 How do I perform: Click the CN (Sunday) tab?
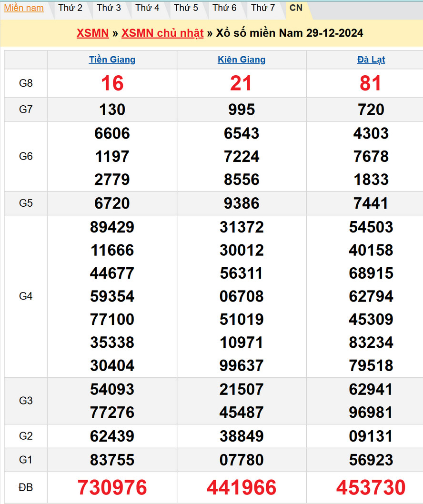pos(296,8)
